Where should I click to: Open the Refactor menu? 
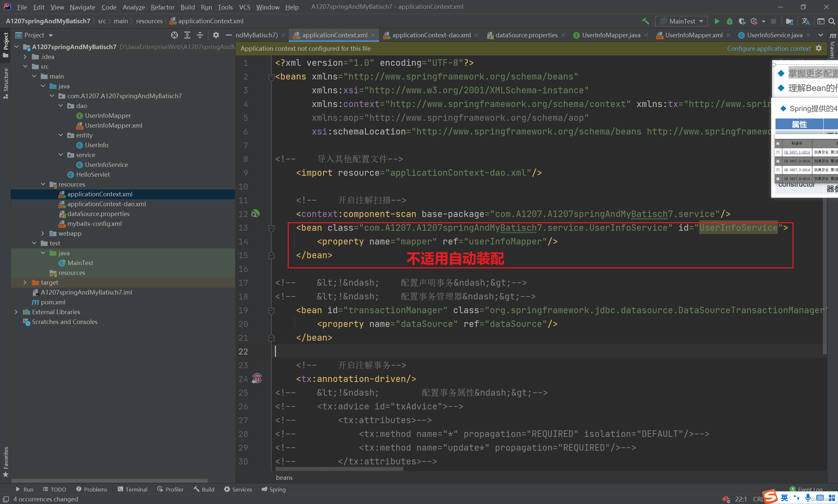pos(162,7)
